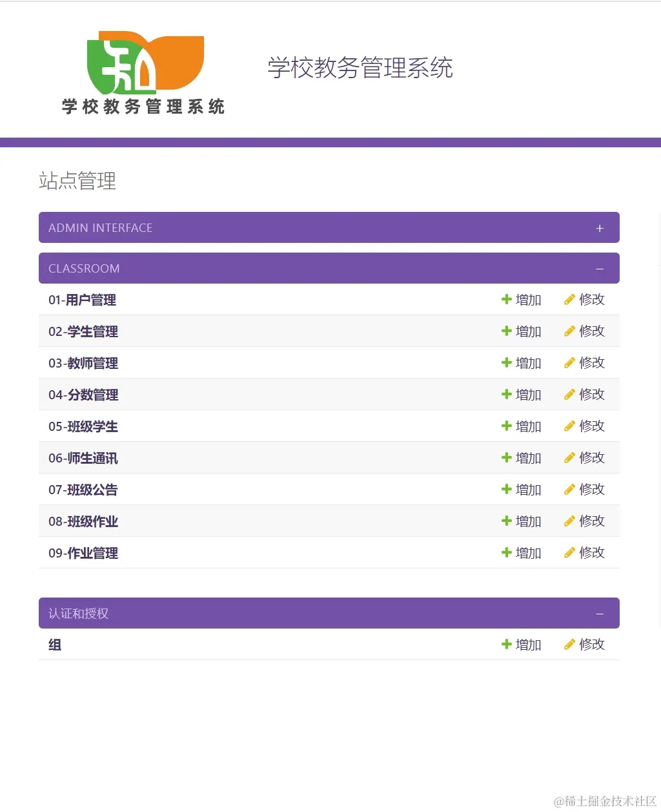This screenshot has width=661, height=812.
Task: Click the 修改 text for 06-师生通讯
Action: (591, 457)
